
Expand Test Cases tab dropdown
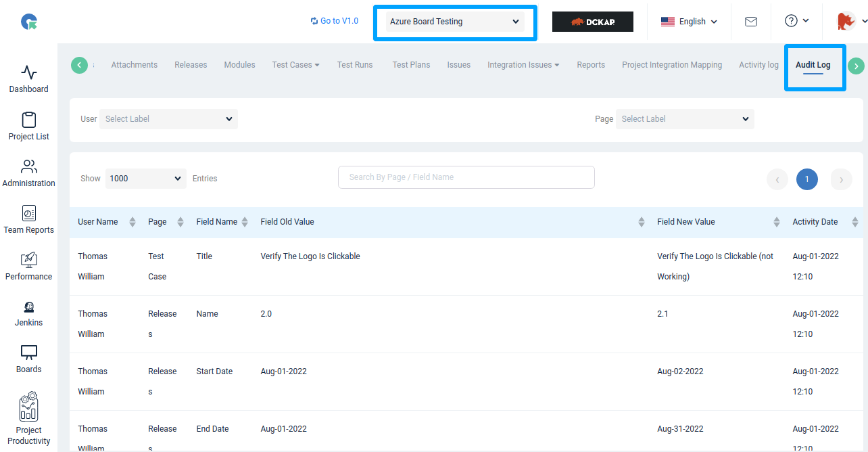click(296, 65)
